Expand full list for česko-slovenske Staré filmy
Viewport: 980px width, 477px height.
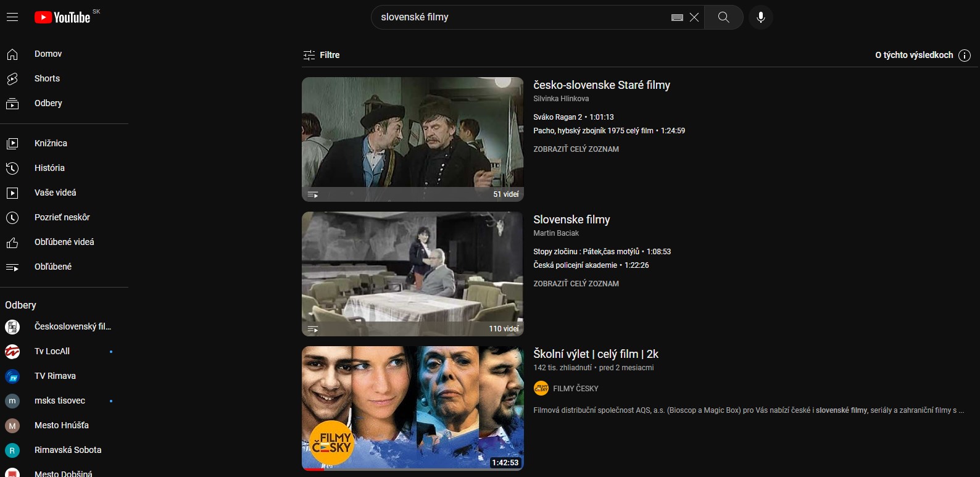pos(576,149)
